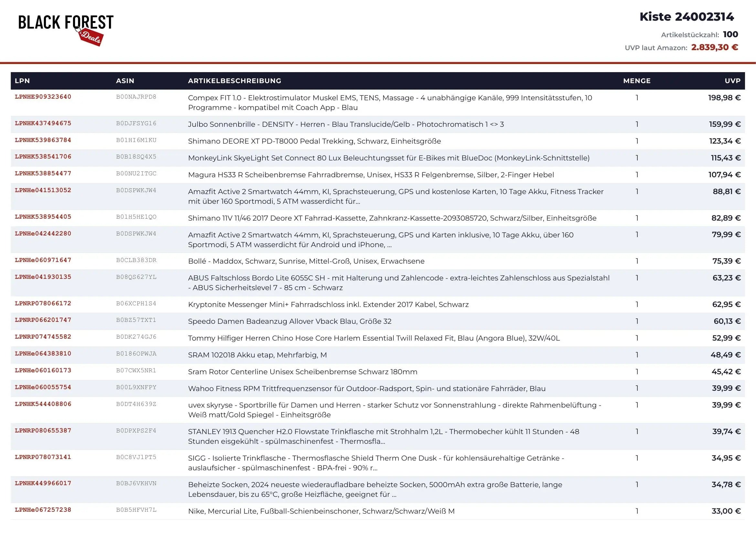Click the Kryptonite Messenger Mini+ description

click(x=328, y=305)
